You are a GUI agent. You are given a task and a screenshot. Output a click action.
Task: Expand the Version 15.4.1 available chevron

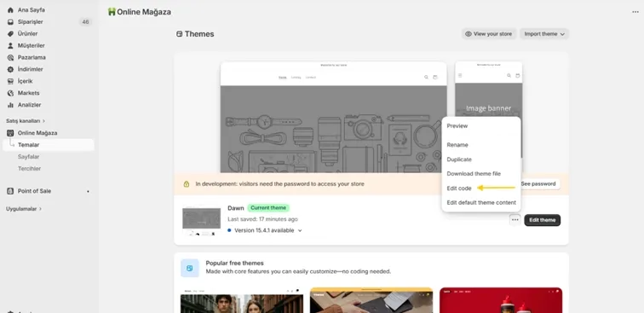coord(300,231)
